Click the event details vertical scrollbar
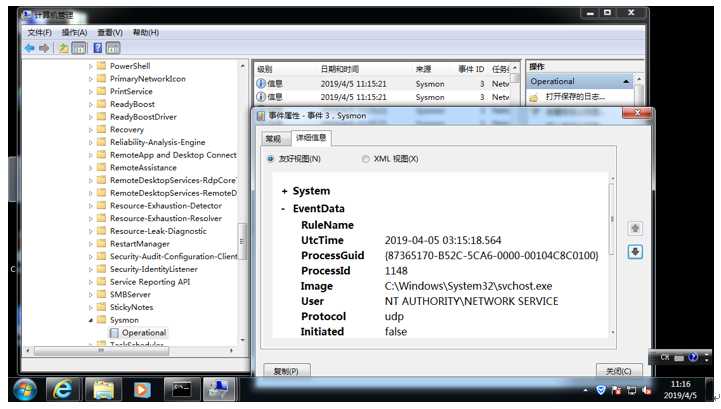Image resolution: width=721 pixels, height=409 pixels. click(612, 219)
